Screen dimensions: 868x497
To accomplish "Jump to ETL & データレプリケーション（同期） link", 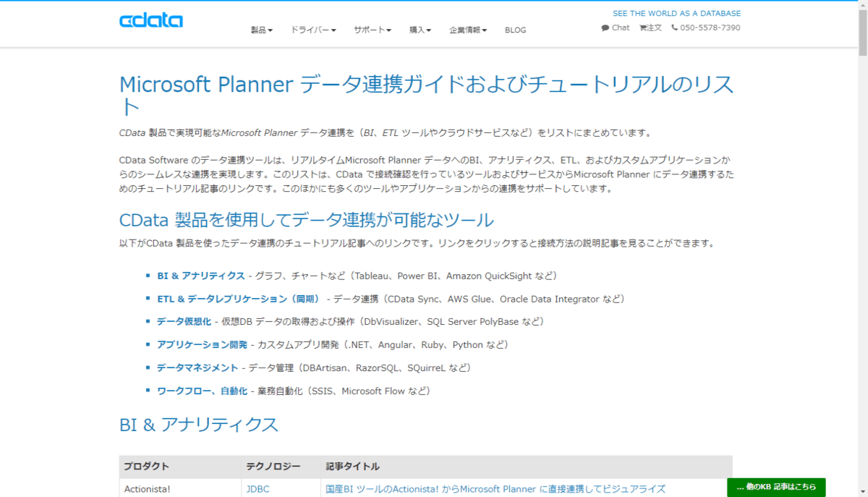I will pos(239,299).
